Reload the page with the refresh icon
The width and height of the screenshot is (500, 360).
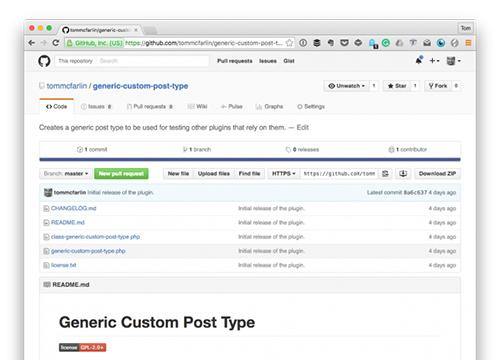(56, 43)
